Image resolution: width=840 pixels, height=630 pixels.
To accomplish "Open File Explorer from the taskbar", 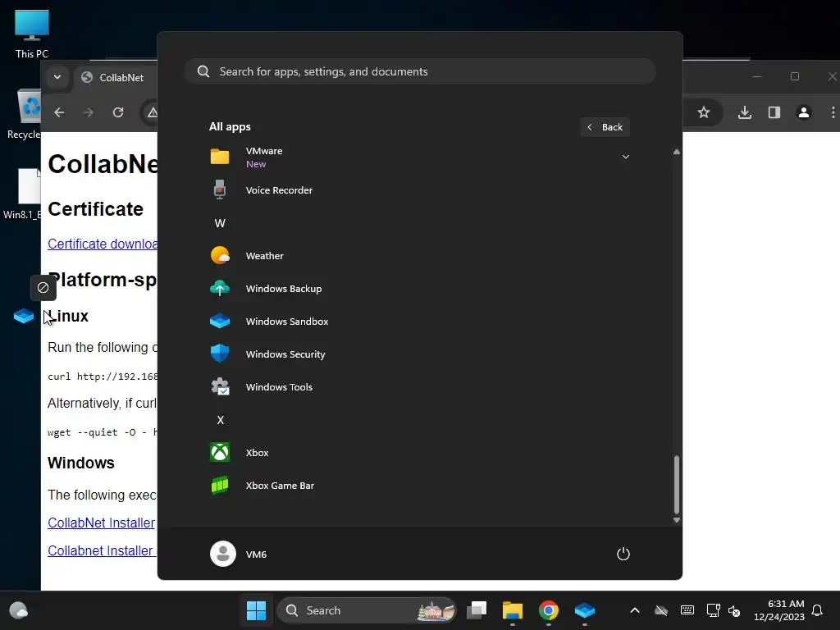I will pos(513,610).
